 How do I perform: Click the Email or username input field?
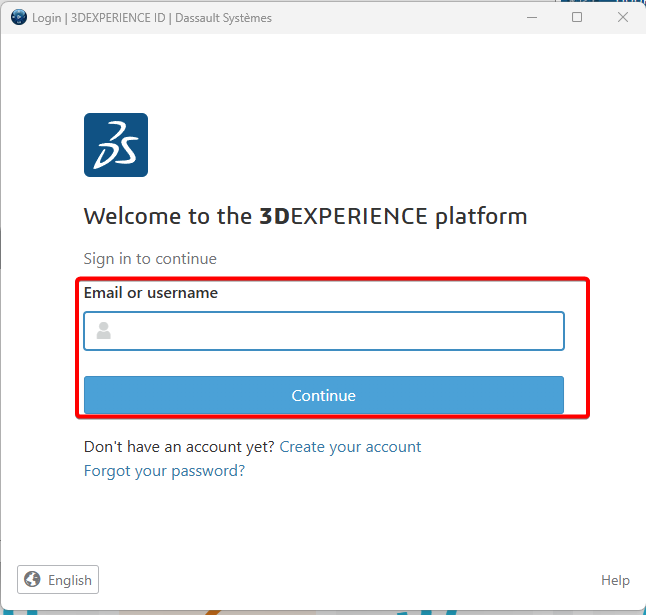pyautogui.click(x=324, y=331)
